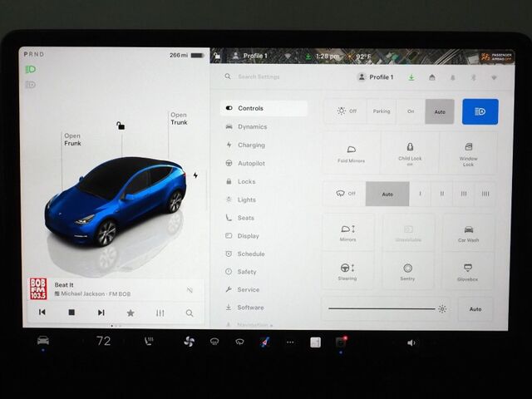Open the Display settings
This screenshot has width=532, height=399.
point(242,236)
